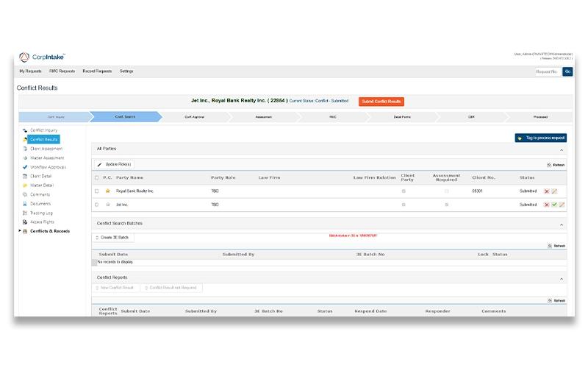Open Documents in the sidebar
This screenshot has width=588, height=368.
[x=40, y=204]
